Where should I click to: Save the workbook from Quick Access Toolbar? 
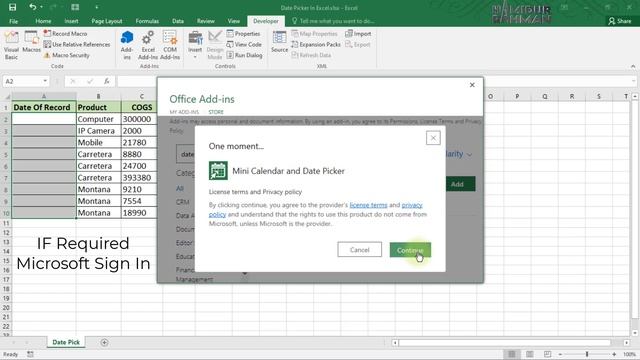pos(12,7)
